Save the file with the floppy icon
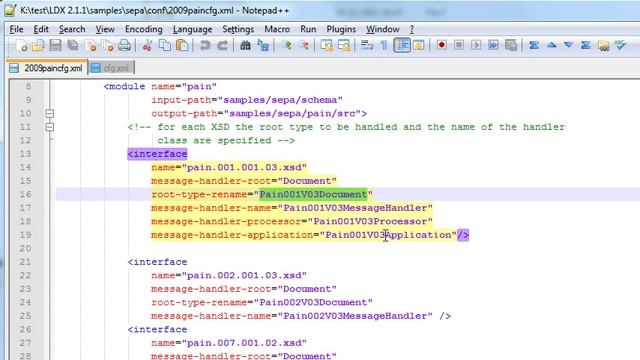Viewport: 640px width, 360px height. pyautogui.click(x=56, y=45)
